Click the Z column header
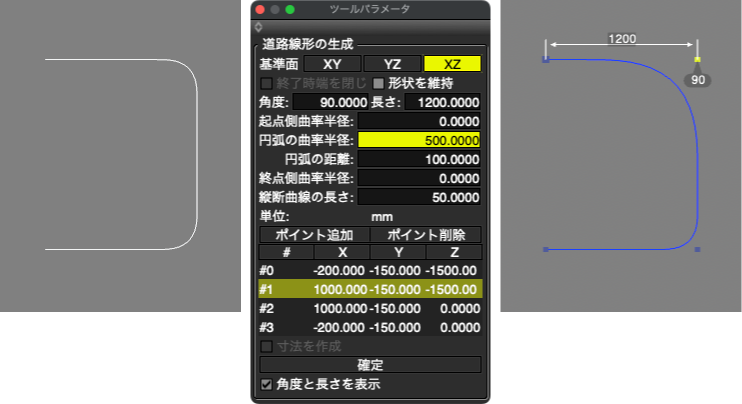The height and width of the screenshot is (404, 742). [454, 252]
